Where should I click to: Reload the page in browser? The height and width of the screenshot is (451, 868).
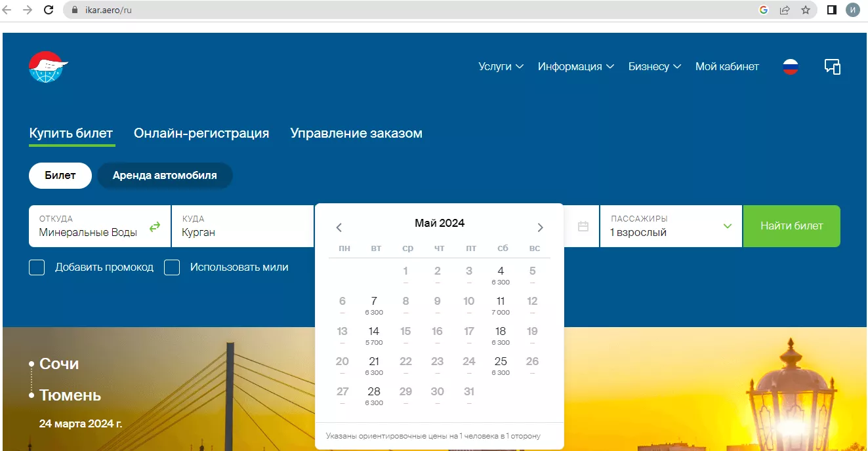click(x=49, y=10)
